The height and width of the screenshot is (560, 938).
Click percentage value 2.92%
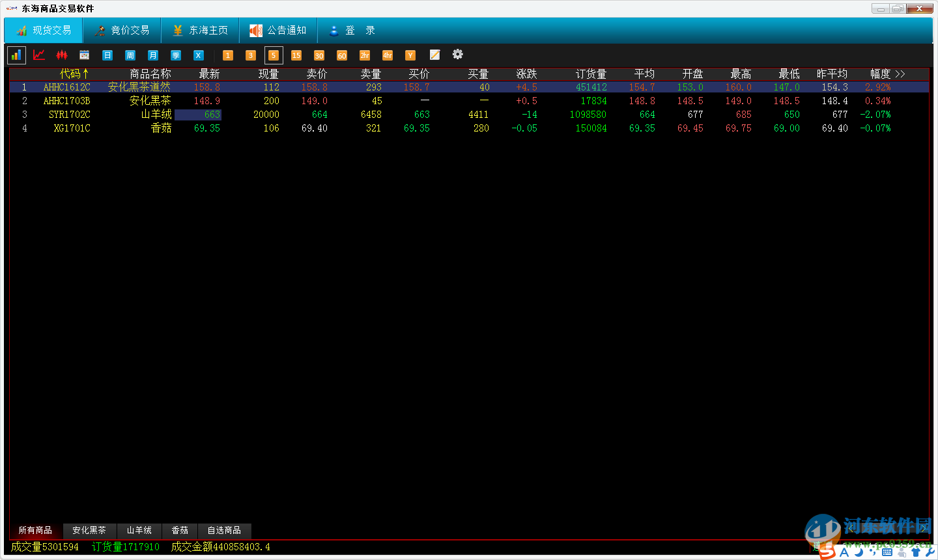(x=878, y=87)
